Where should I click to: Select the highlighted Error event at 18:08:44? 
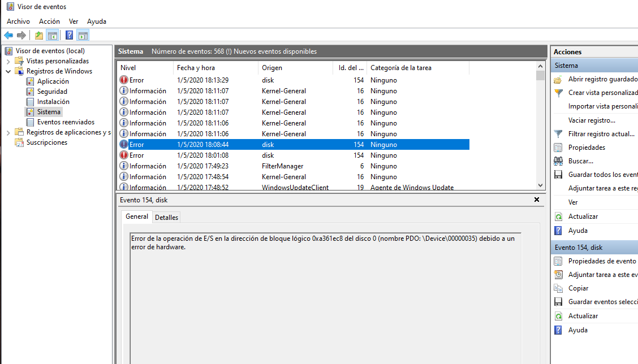tap(294, 144)
